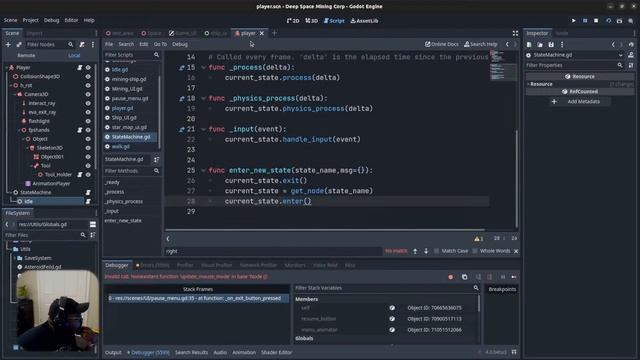640x360 pixels.
Task: Open the script attached to StateMachine node
Action: 88,192
